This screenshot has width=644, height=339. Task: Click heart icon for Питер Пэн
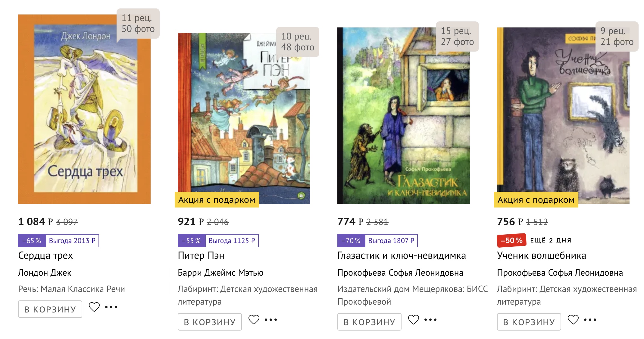point(254,320)
